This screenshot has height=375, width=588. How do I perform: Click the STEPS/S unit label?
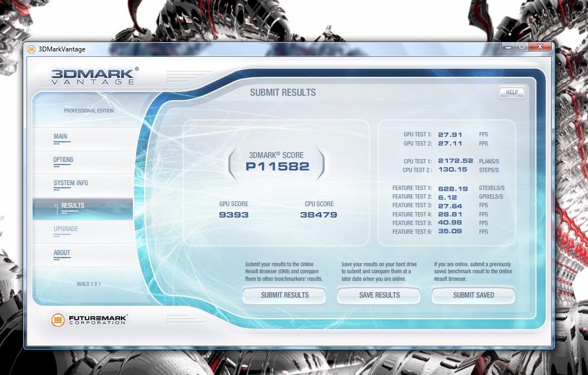pos(489,170)
